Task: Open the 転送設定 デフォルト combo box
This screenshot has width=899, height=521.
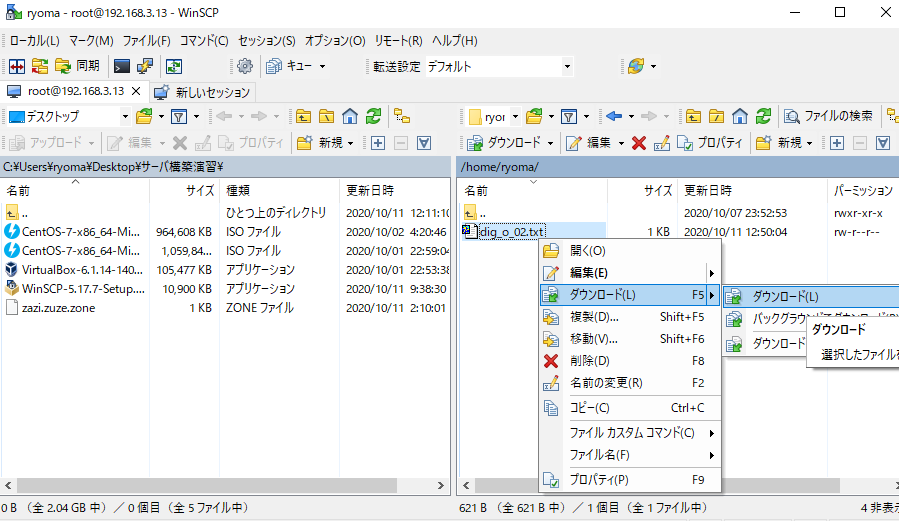Action: pos(499,66)
